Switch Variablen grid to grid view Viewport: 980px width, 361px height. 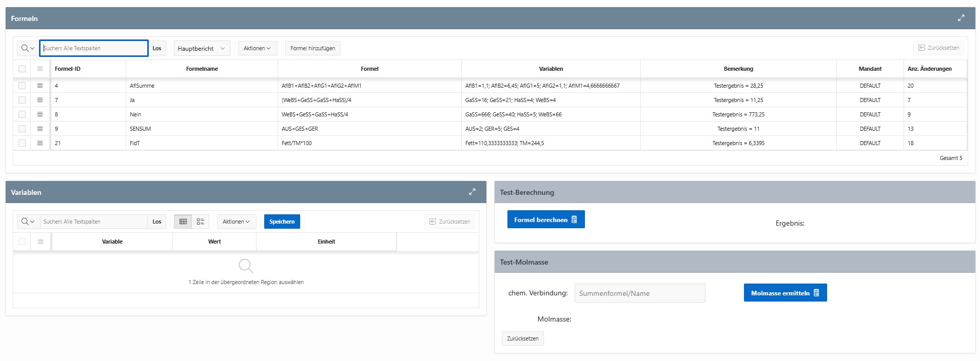(x=183, y=222)
